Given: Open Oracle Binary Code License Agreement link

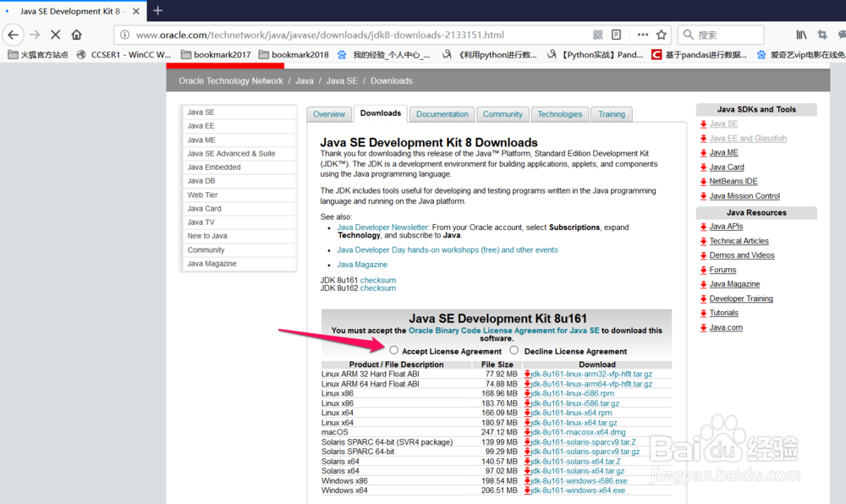Looking at the screenshot, I should (504, 331).
